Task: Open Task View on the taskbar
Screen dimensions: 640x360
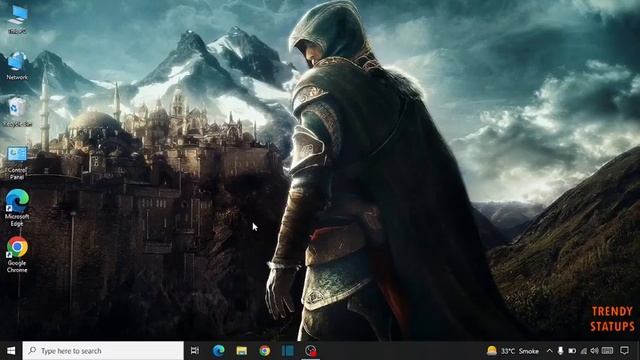Action: (x=195, y=351)
